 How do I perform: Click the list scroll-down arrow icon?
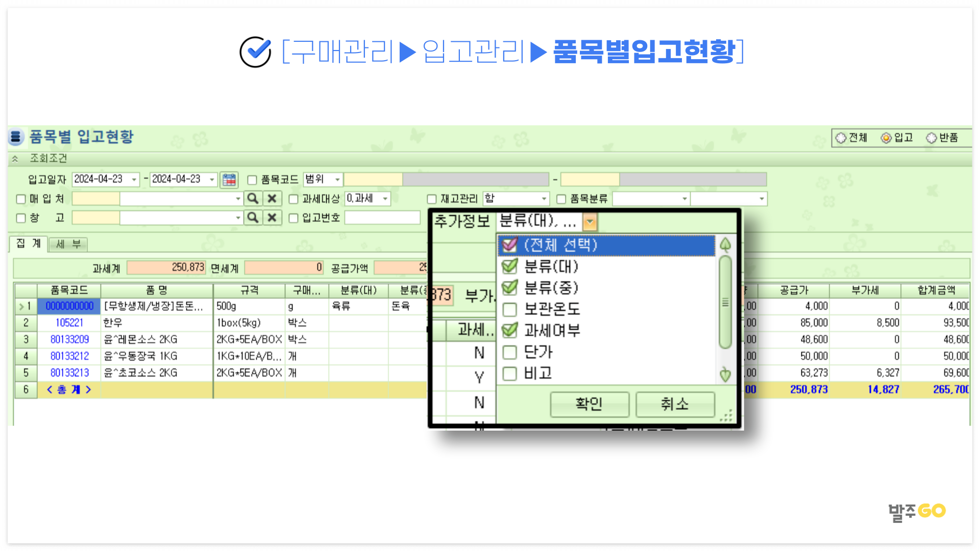click(725, 375)
